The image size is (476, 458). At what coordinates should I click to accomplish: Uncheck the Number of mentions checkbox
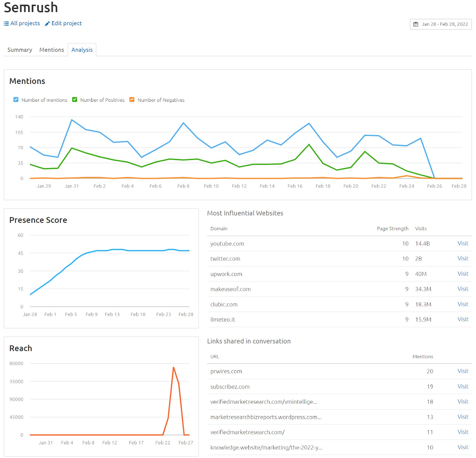tap(16, 100)
